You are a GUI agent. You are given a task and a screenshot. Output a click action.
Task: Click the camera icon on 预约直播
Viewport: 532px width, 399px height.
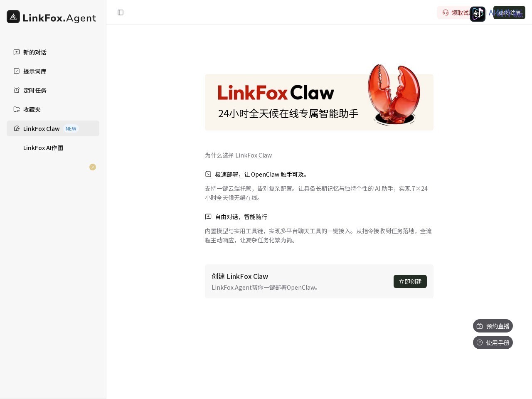point(480,326)
